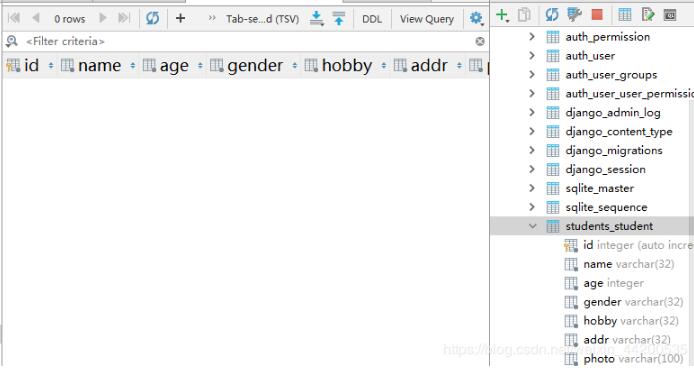
Task: Go to previous page arrow
Action: click(x=36, y=18)
